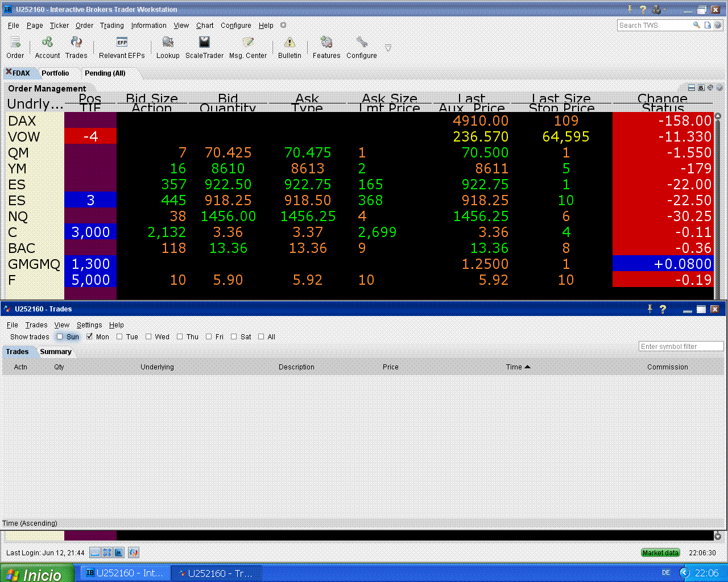Focus the Enter symbol filter field
The image size is (728, 582).
681,346
